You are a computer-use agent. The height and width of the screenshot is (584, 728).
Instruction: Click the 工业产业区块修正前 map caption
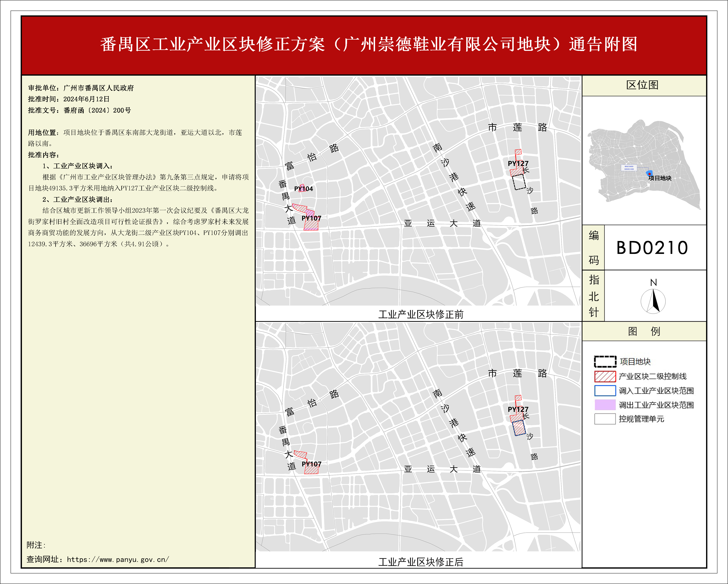tap(421, 314)
